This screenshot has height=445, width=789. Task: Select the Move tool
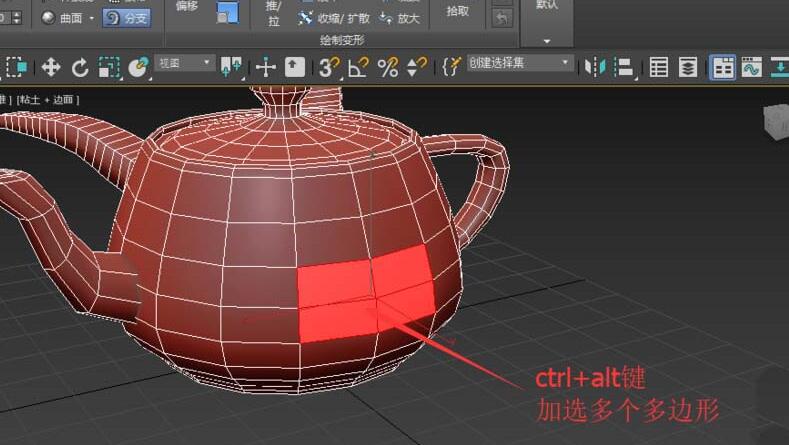[x=51, y=67]
